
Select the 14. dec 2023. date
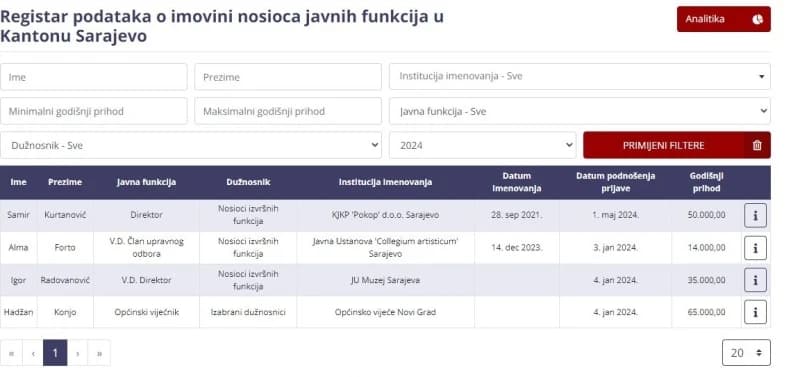point(516,248)
